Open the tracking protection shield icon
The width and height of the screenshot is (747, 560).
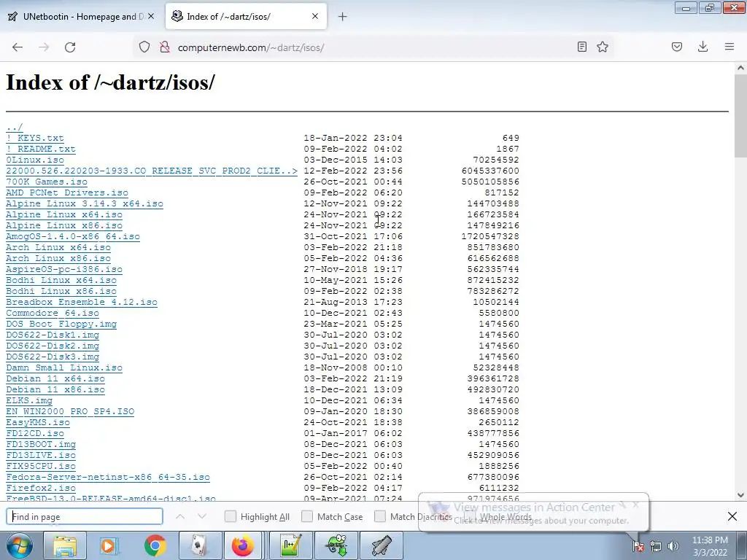pyautogui.click(x=144, y=47)
